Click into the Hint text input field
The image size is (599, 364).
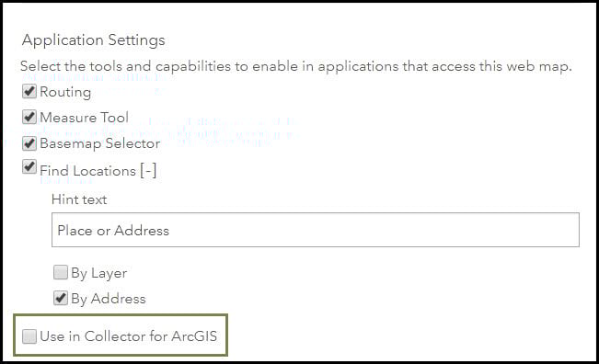point(316,230)
